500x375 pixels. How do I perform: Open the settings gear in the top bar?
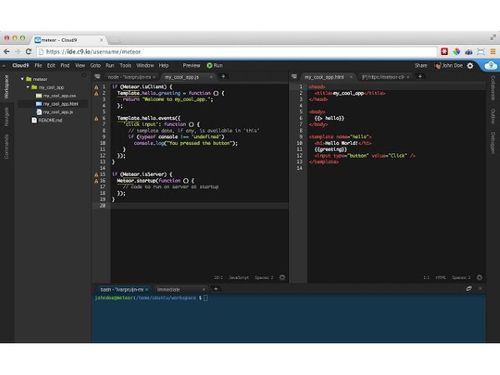470,66
